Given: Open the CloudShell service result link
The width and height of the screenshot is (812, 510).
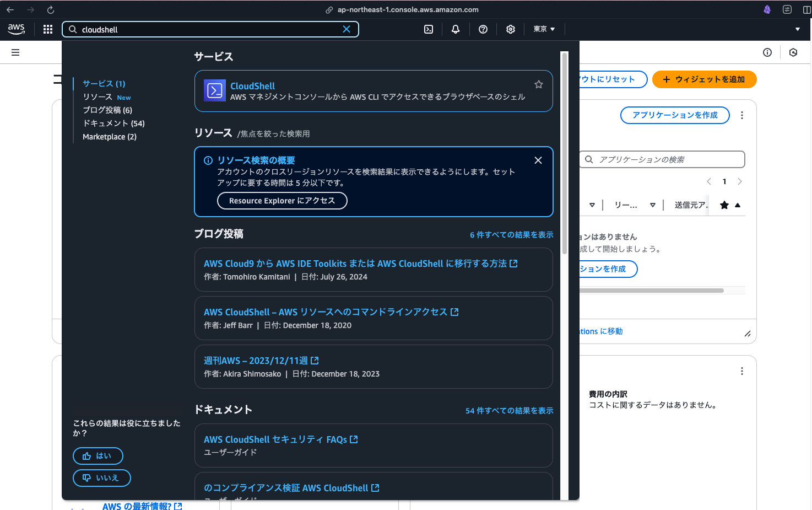Looking at the screenshot, I should [252, 86].
